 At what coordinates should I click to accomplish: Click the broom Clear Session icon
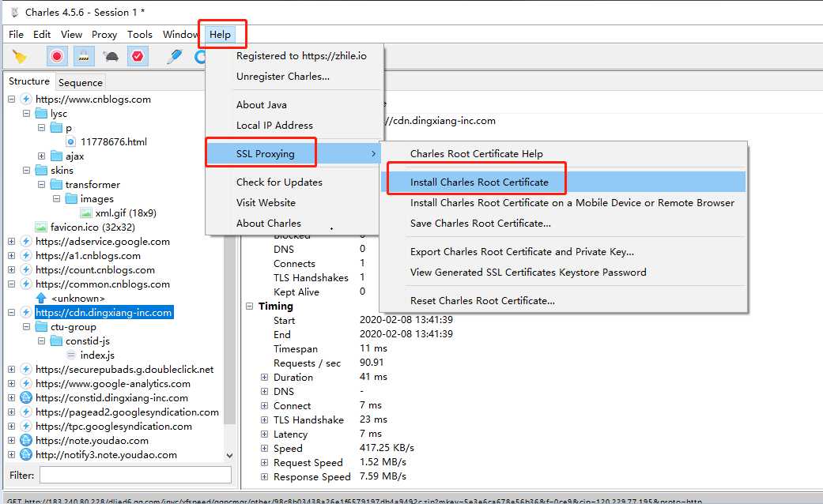coord(20,56)
